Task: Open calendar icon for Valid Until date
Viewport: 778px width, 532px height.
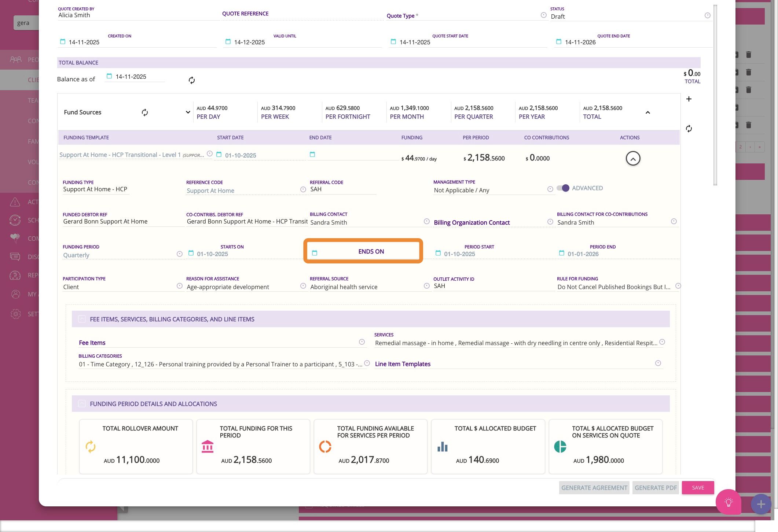Action: pos(228,42)
